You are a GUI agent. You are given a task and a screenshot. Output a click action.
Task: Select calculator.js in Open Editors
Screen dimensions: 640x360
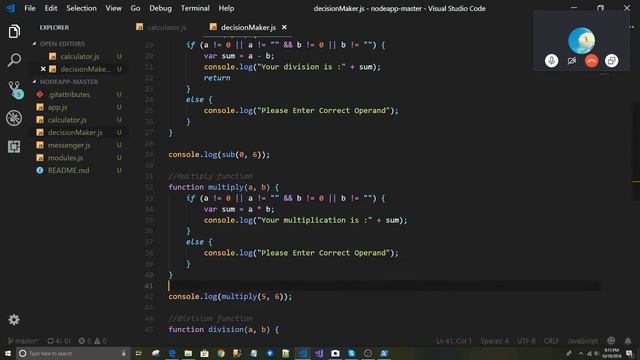80,56
